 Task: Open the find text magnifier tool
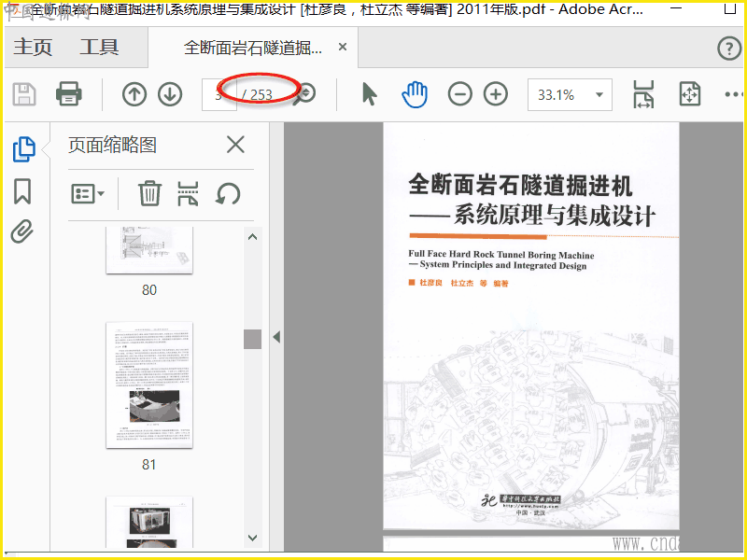304,94
